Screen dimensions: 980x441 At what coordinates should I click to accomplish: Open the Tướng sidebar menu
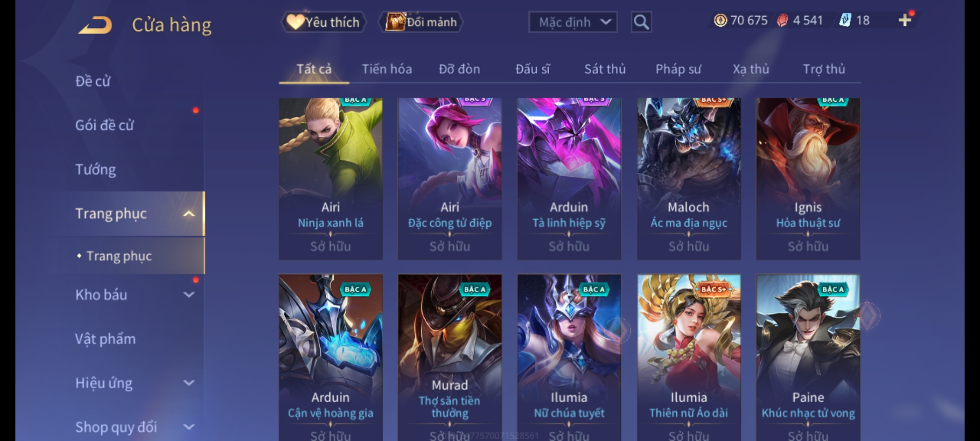pyautogui.click(x=96, y=169)
